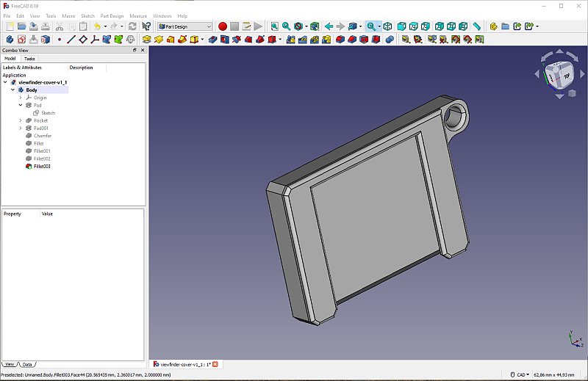Image resolution: width=588 pixels, height=381 pixels.
Task: Create a new group folder
Action: pos(505,26)
